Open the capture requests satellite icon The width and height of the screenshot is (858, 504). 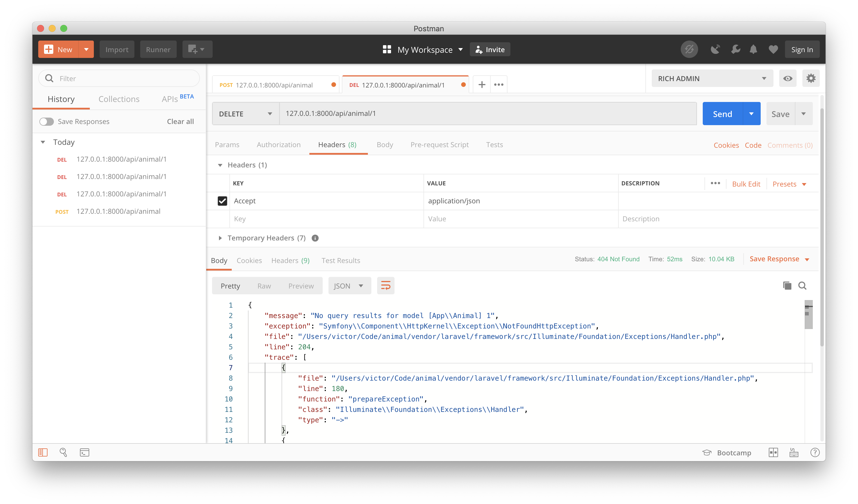tap(715, 49)
